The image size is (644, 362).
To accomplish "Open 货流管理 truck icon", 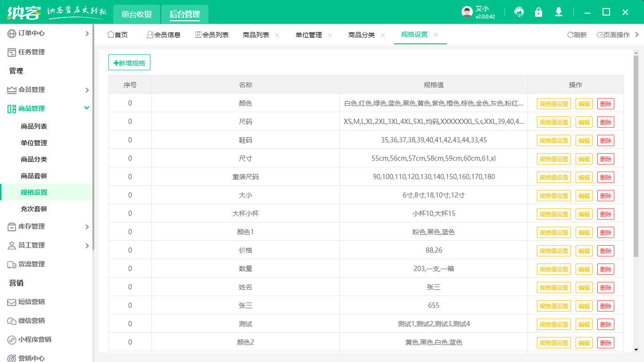I will tap(12, 264).
